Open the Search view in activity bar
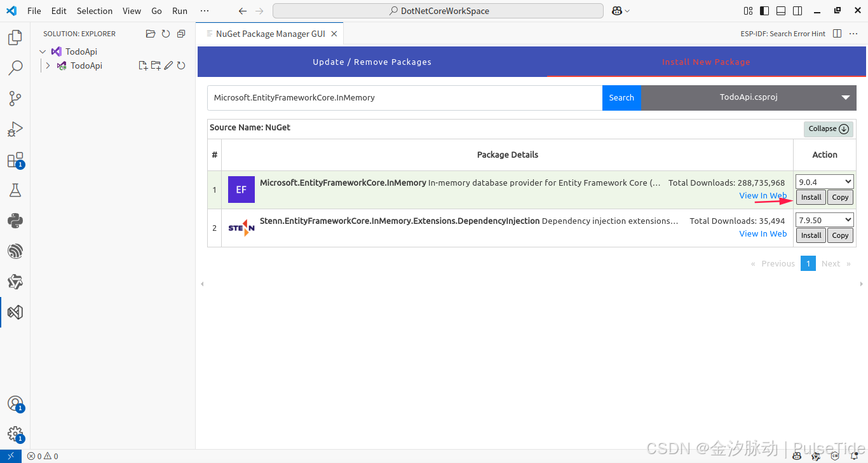 tap(15, 67)
